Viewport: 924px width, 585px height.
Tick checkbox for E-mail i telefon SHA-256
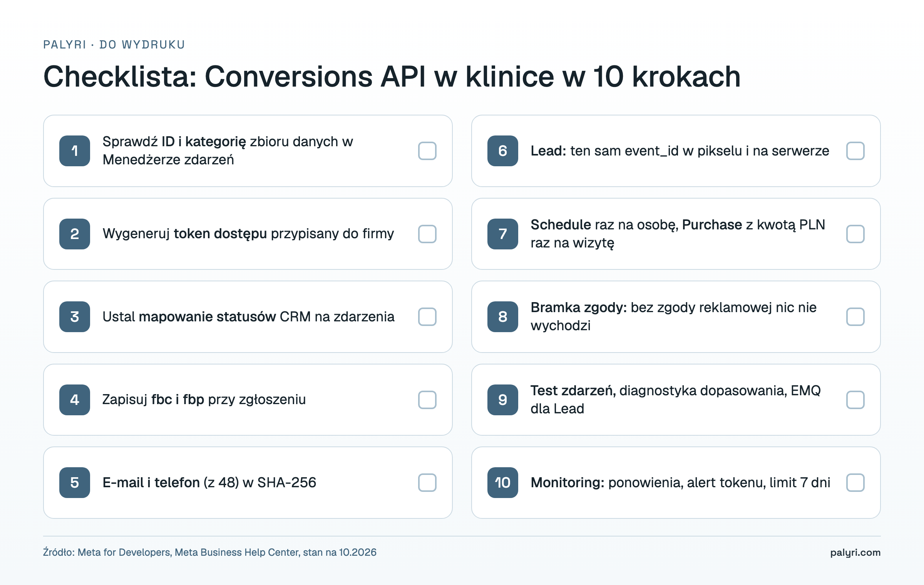427,483
